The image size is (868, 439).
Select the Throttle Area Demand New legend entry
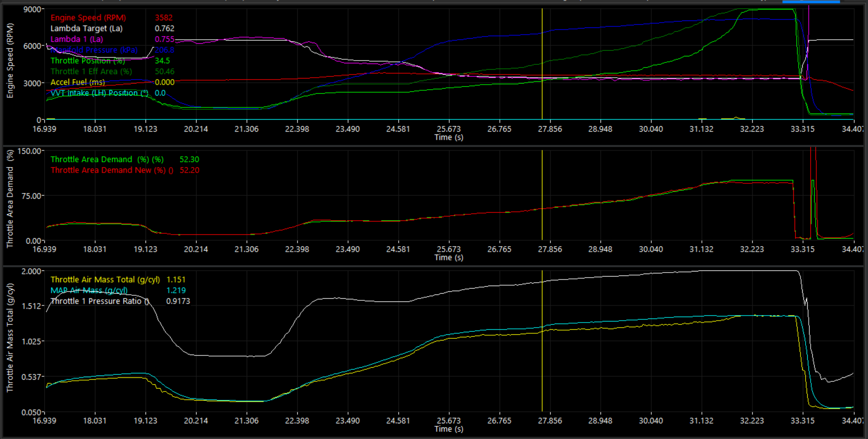click(x=112, y=170)
